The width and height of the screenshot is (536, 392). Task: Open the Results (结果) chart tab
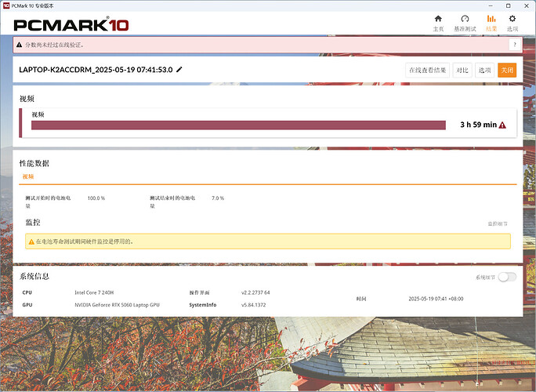(x=491, y=24)
